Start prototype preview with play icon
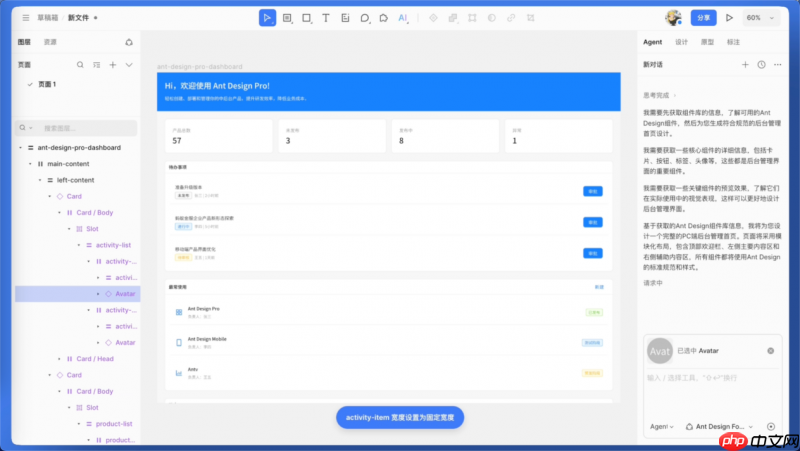800x451 pixels. [x=729, y=18]
